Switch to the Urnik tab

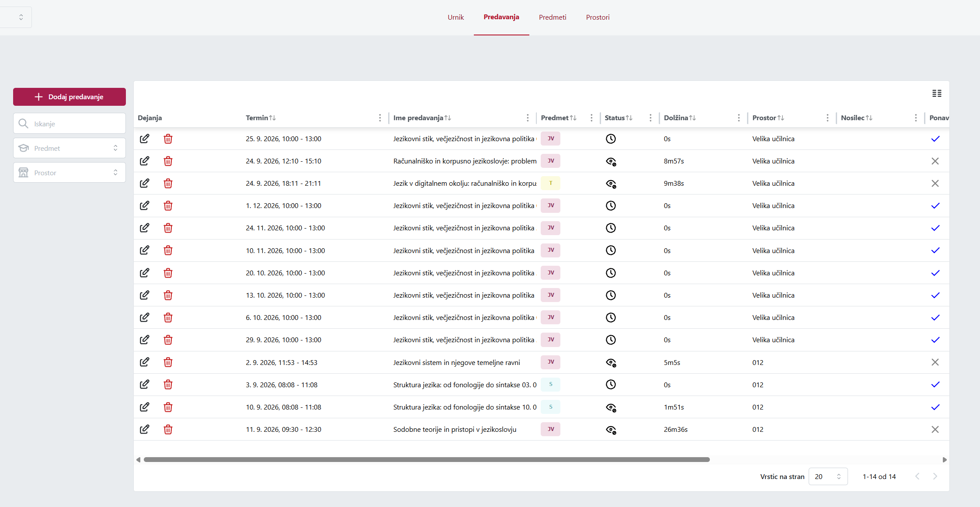(455, 17)
